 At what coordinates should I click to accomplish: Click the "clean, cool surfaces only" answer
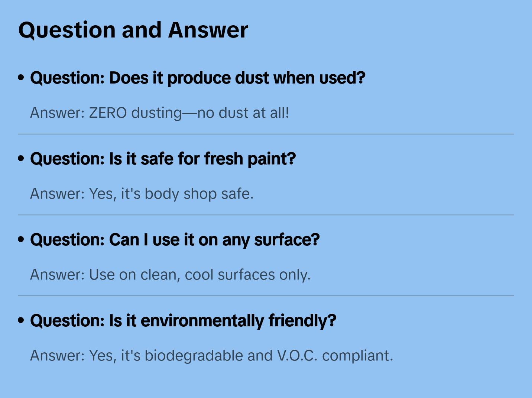point(170,275)
